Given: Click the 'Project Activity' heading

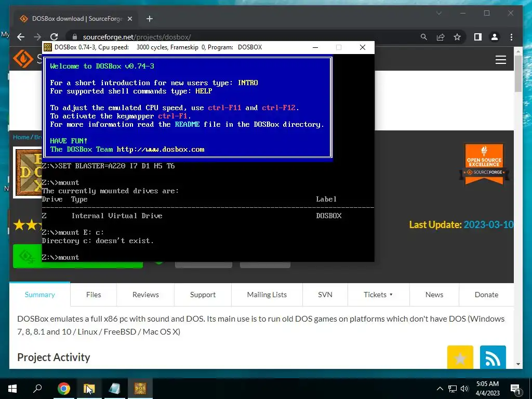Looking at the screenshot, I should [x=54, y=357].
